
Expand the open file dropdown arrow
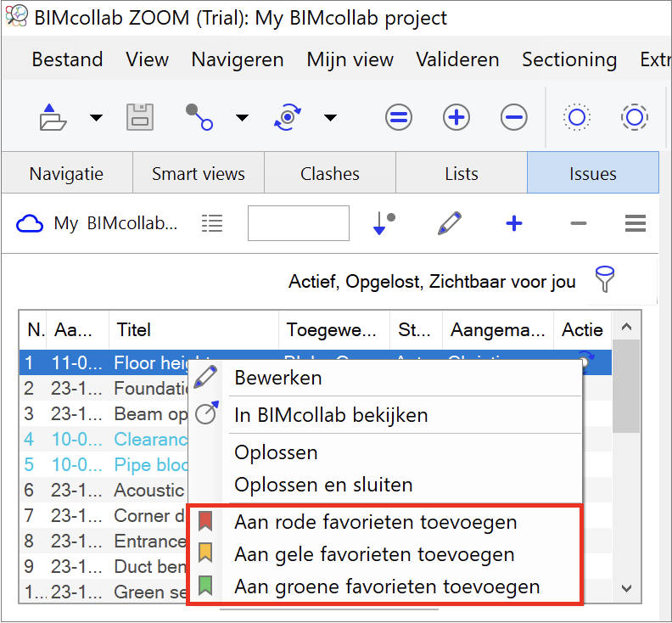point(96,117)
